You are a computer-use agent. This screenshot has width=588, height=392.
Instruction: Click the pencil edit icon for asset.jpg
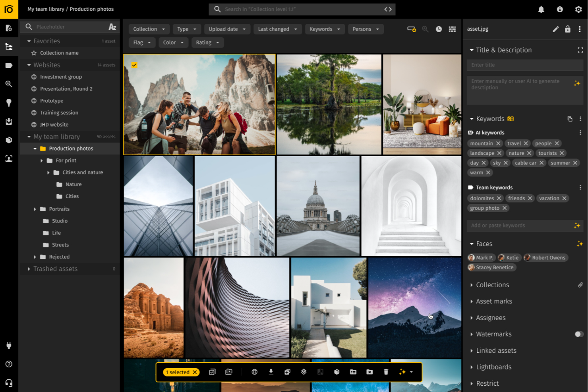(555, 29)
